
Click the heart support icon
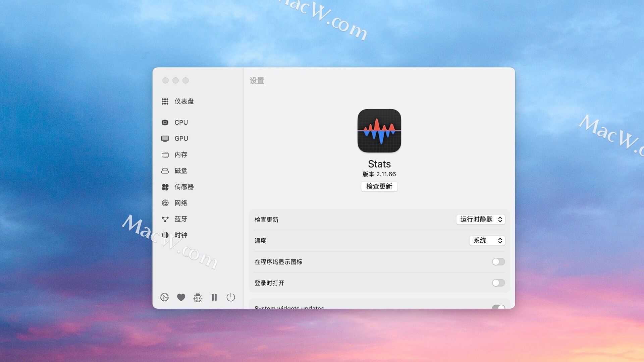181,297
